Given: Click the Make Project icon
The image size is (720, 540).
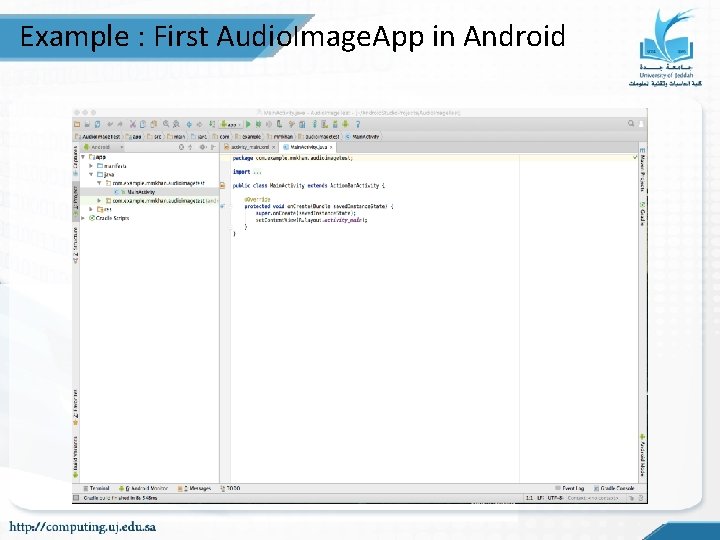Looking at the screenshot, I should (212, 124).
